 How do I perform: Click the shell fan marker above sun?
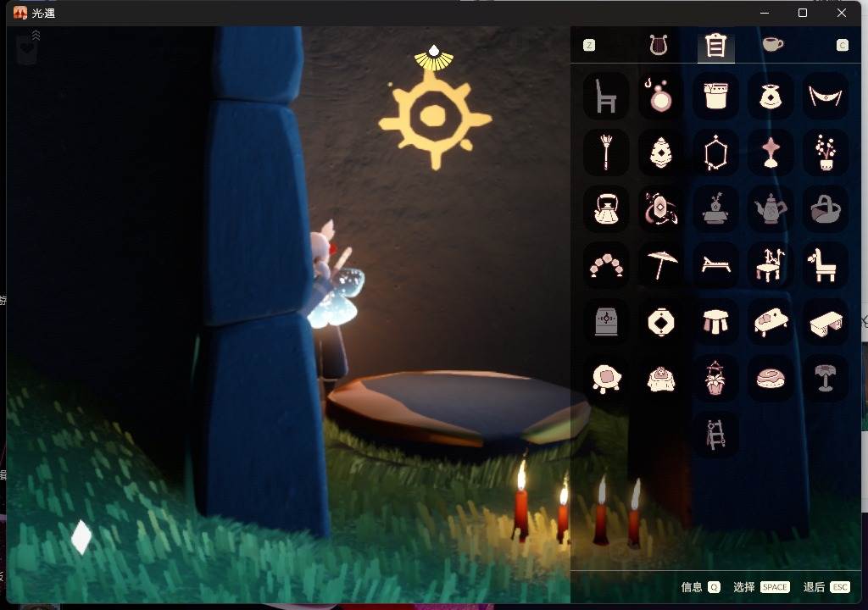pyautogui.click(x=434, y=58)
